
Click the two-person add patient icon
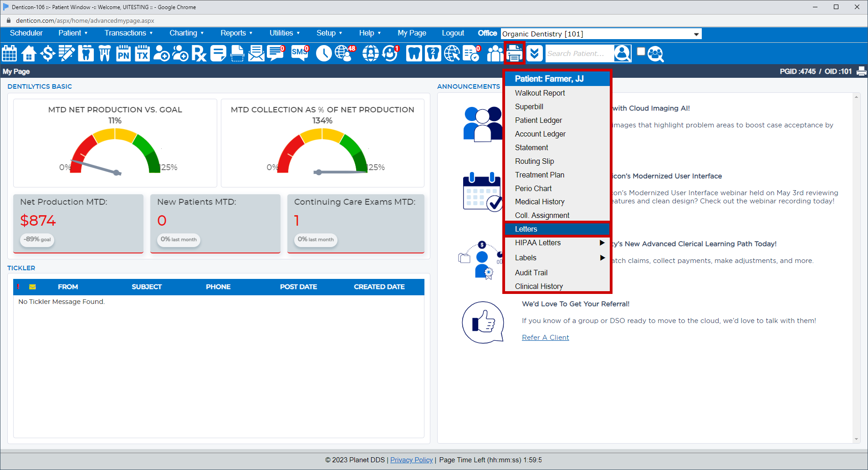point(180,54)
